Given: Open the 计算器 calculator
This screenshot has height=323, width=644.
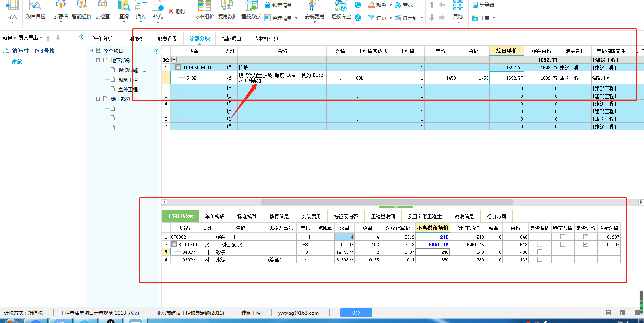Looking at the screenshot, I should (x=483, y=5).
